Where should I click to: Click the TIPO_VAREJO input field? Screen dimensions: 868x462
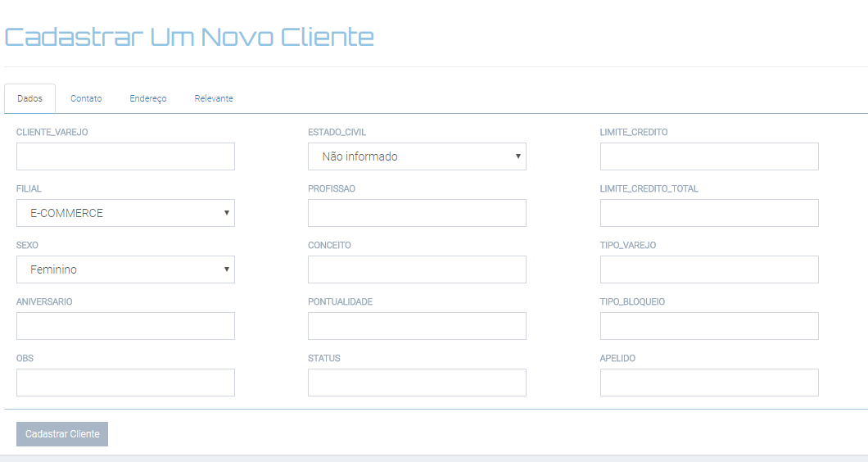[709, 269]
